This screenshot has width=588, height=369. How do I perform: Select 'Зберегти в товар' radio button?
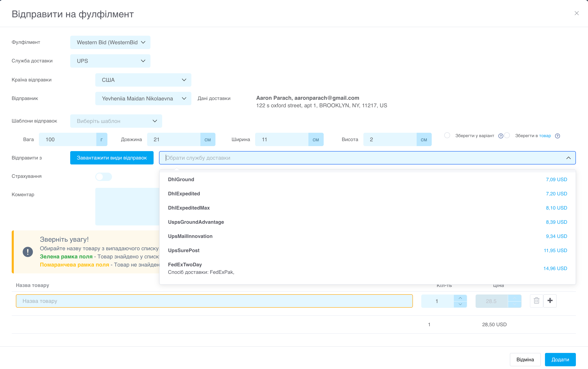[x=507, y=135]
